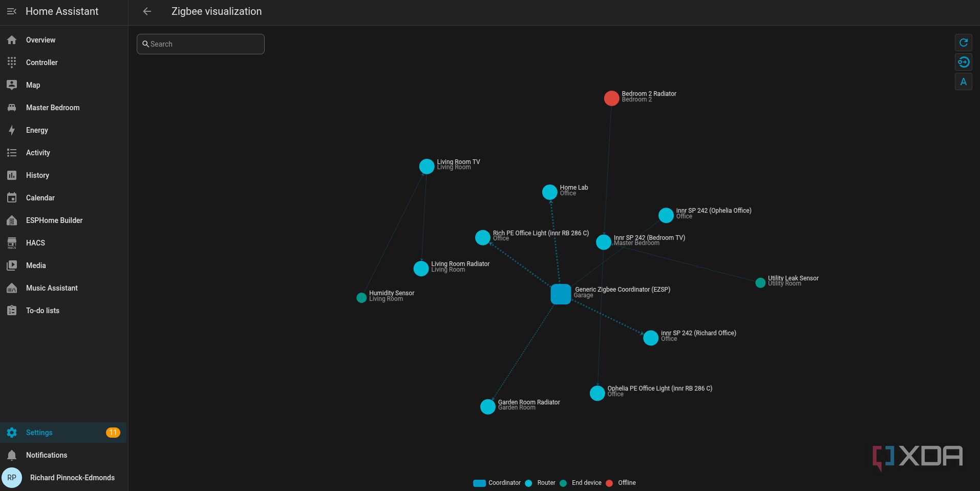Viewport: 980px width, 491px height.
Task: Click the Utility Leak Sensor label
Action: tap(793, 278)
